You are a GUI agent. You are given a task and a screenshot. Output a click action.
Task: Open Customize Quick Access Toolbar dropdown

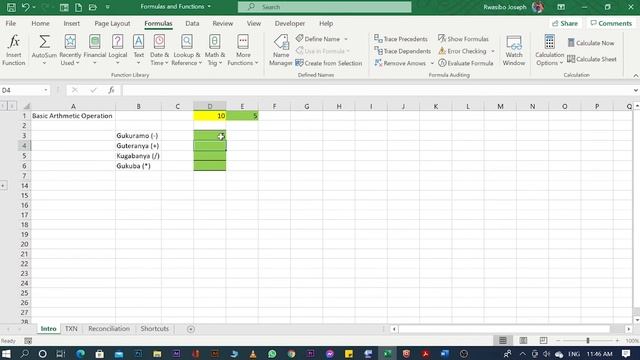coord(108,7)
